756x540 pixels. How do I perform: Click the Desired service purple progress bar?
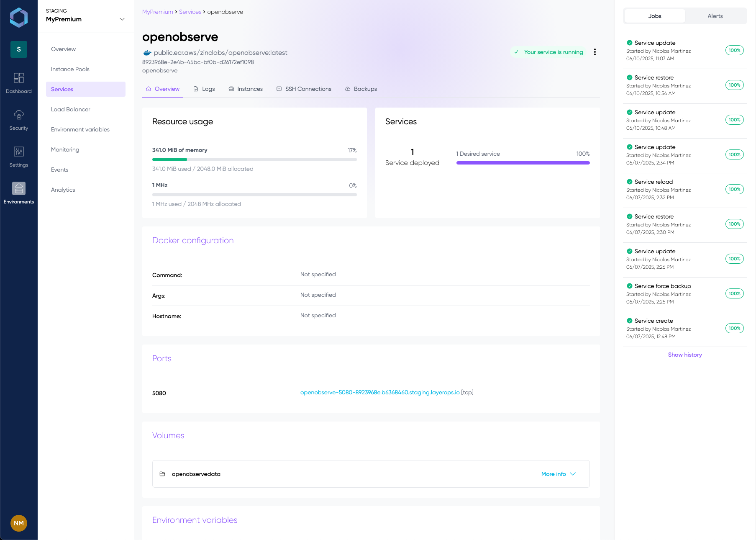pos(523,163)
